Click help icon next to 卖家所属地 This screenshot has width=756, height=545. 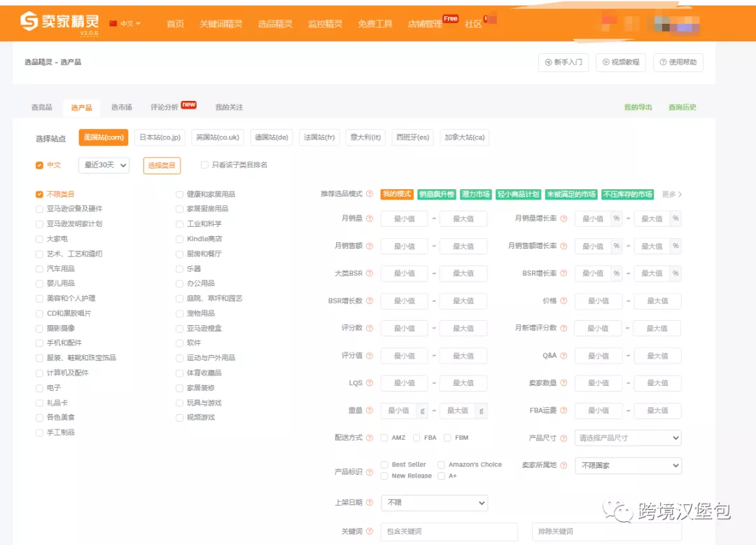pyautogui.click(x=563, y=465)
